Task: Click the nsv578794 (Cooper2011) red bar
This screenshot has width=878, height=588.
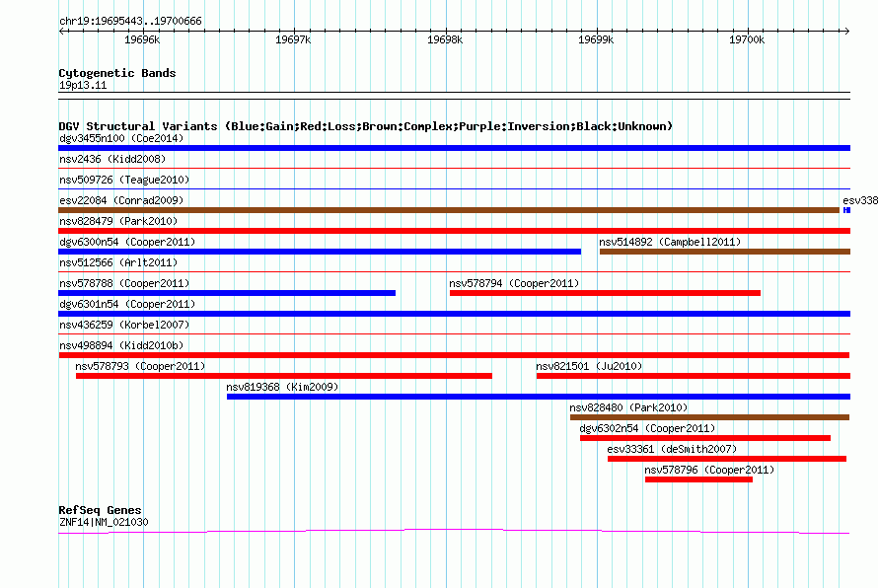Action: point(605,293)
